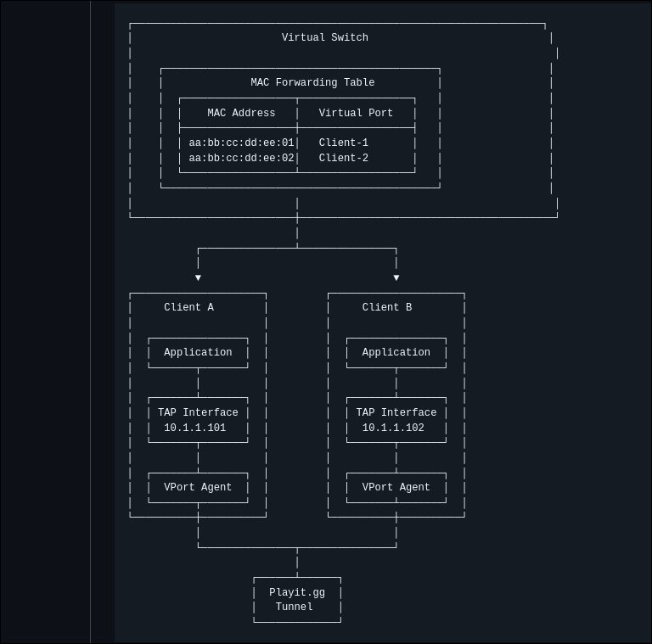
Task: Click 'TAP Interface' label in Client A
Action: coord(198,412)
